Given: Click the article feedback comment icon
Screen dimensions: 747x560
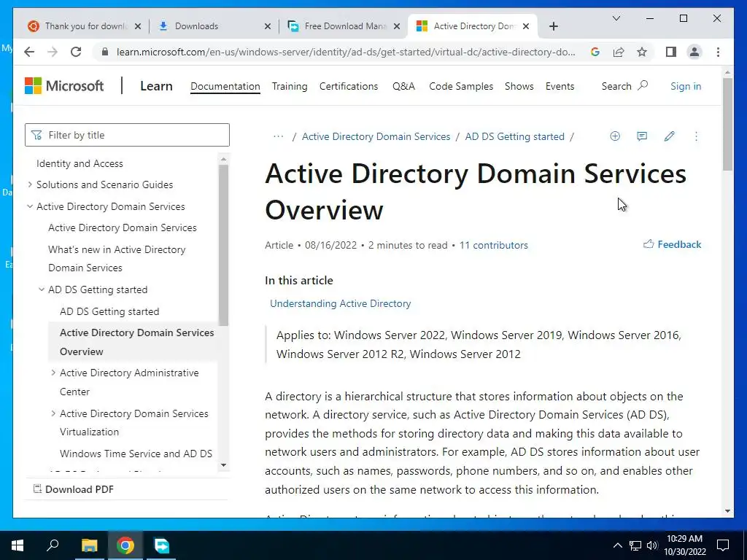Looking at the screenshot, I should click(642, 136).
